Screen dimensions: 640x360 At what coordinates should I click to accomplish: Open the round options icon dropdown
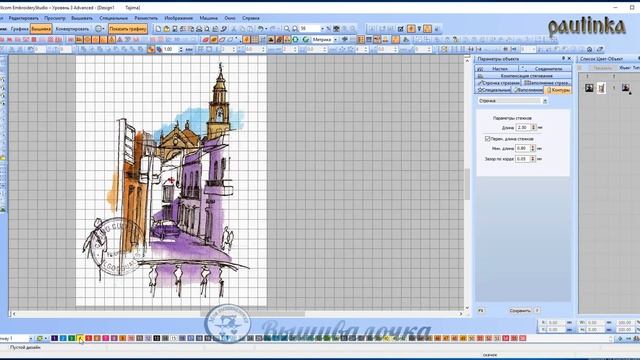pos(100,29)
